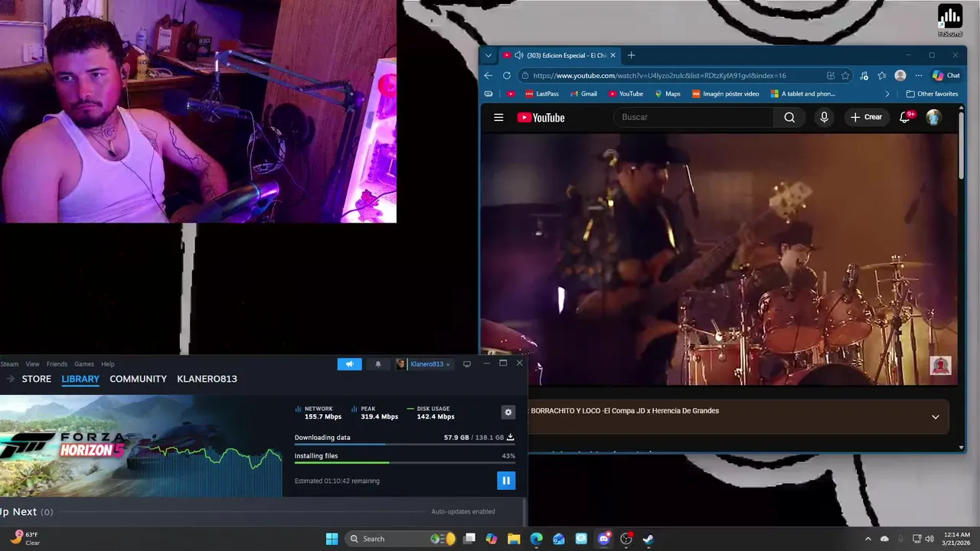This screenshot has width=980, height=551.
Task: Click the 155.7 Mbps network value
Action: coord(323,416)
